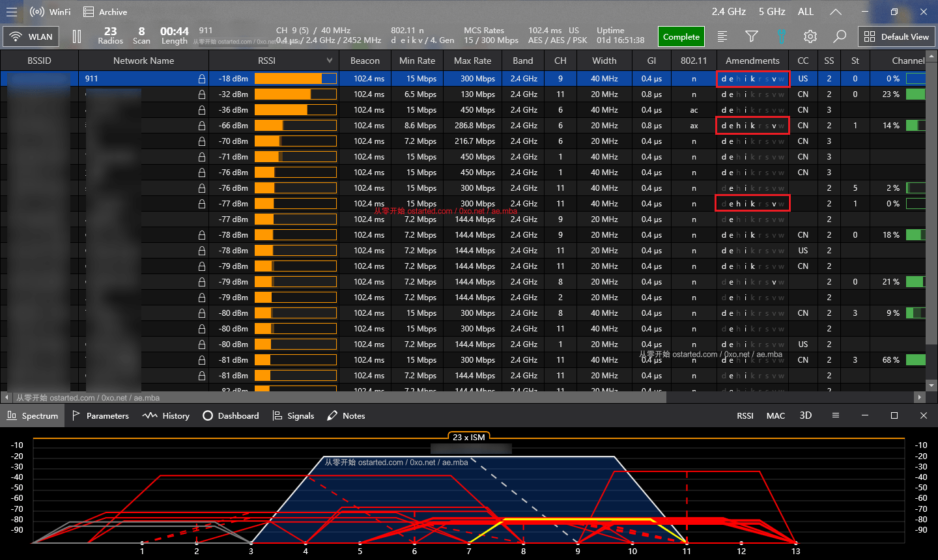938x560 pixels.
Task: Click the Signals list icon
Action: click(x=277, y=415)
